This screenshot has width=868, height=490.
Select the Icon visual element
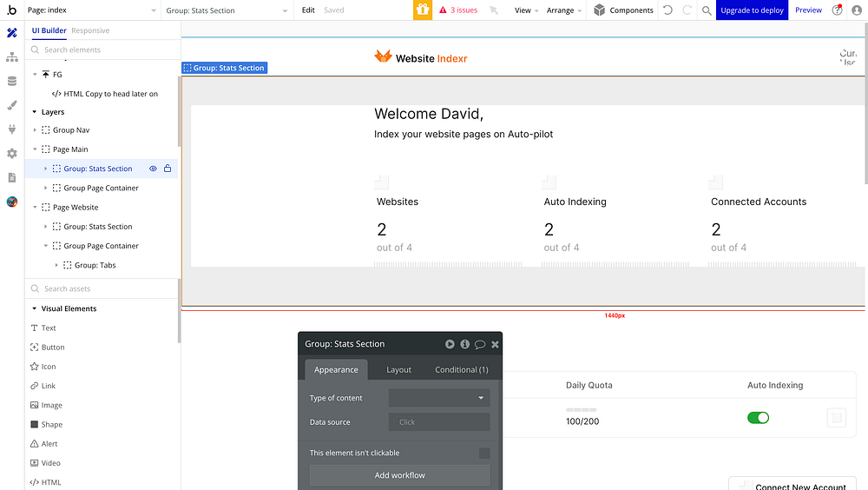[x=43, y=367]
